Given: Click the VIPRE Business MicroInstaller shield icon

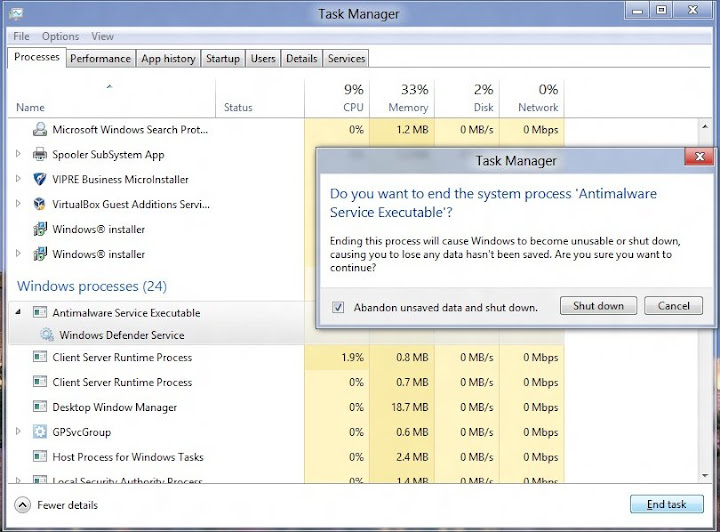Looking at the screenshot, I should click(x=40, y=179).
